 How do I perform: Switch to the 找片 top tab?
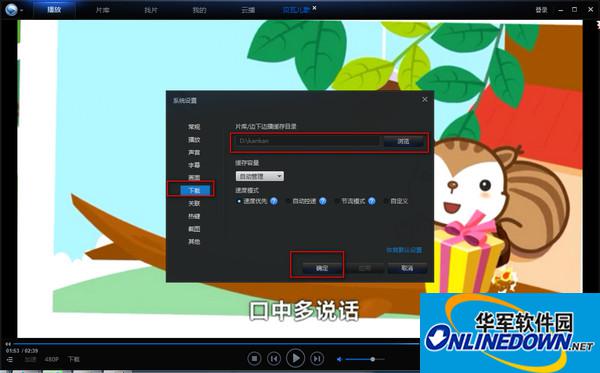click(x=151, y=10)
